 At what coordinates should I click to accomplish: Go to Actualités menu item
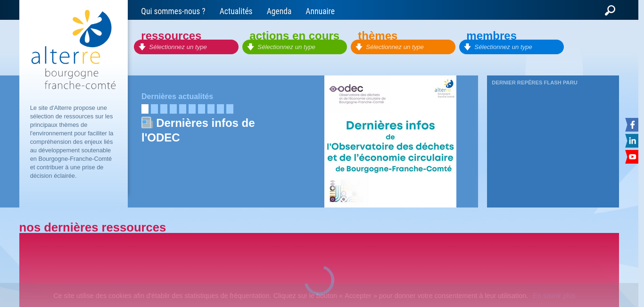236,11
